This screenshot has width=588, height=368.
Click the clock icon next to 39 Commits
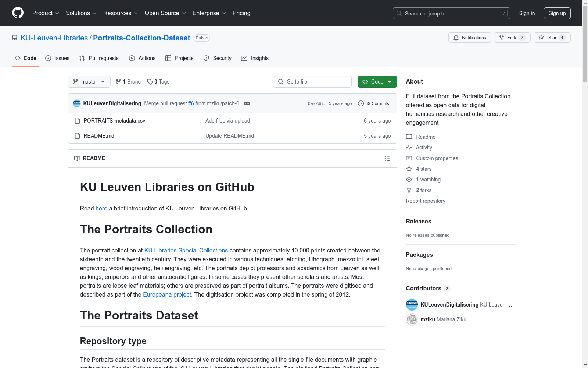(361, 103)
